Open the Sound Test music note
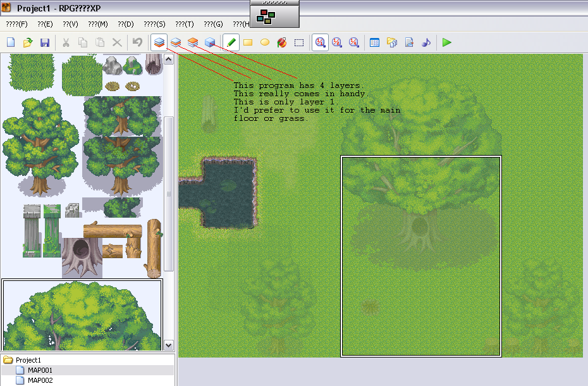 tap(426, 42)
